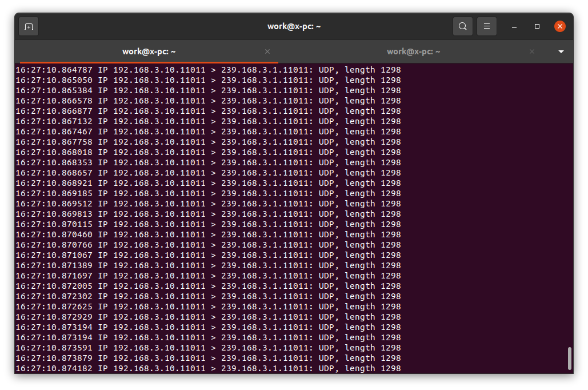Close the terminal with orange X button
The width and height of the screenshot is (588, 390).
[x=560, y=26]
